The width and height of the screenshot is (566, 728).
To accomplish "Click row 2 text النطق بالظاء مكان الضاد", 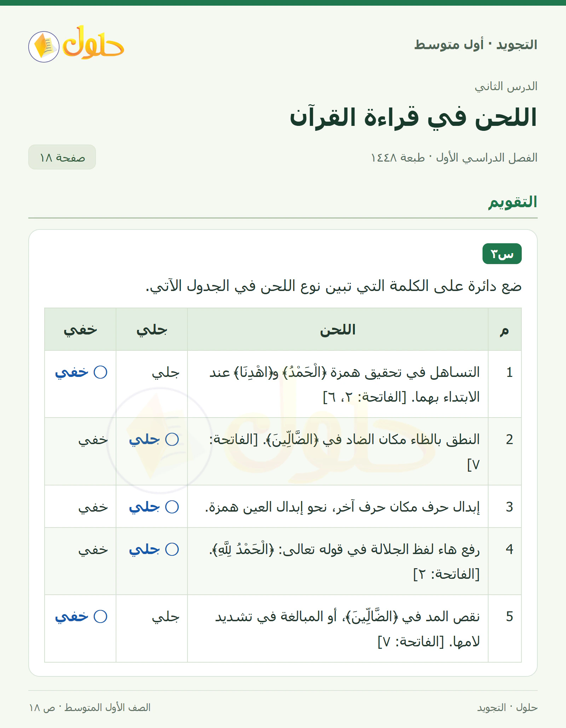I will tap(345, 452).
